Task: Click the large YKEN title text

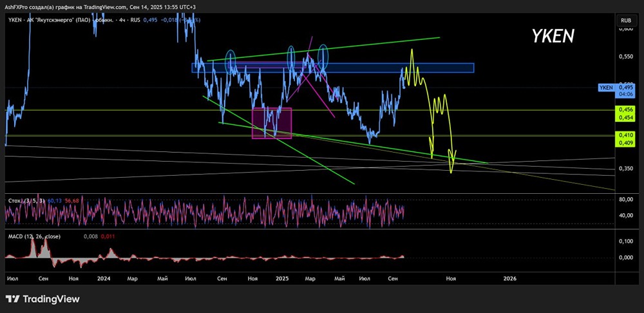Action: [x=553, y=37]
